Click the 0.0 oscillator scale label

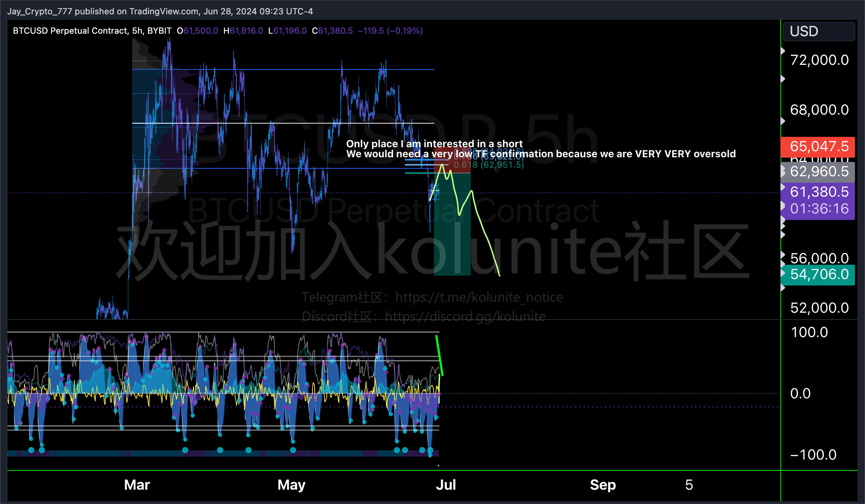[x=800, y=394]
